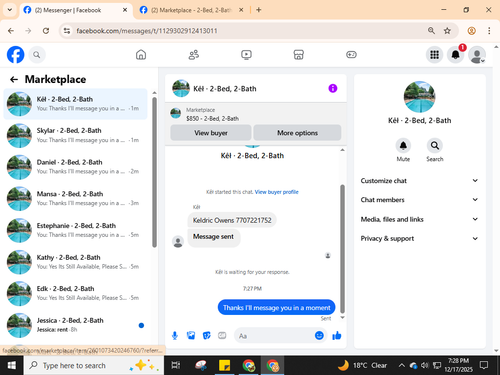Screen dimensions: 500x375
Task: Record a voice clip microphone icon
Action: coord(175,335)
